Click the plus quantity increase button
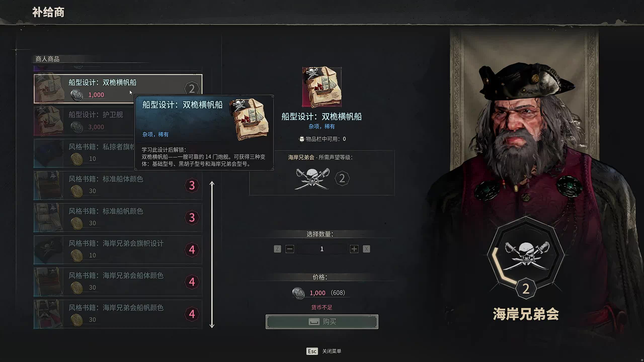 [x=354, y=249]
